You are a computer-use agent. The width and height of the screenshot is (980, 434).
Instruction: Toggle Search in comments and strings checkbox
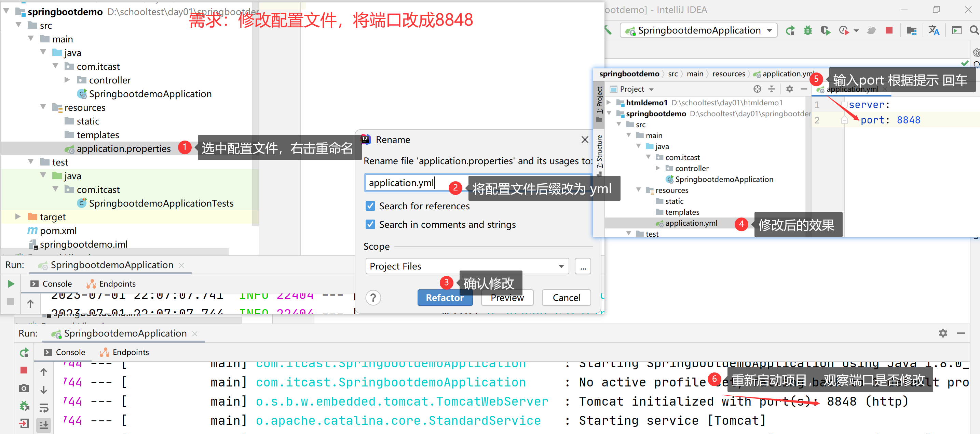point(370,224)
